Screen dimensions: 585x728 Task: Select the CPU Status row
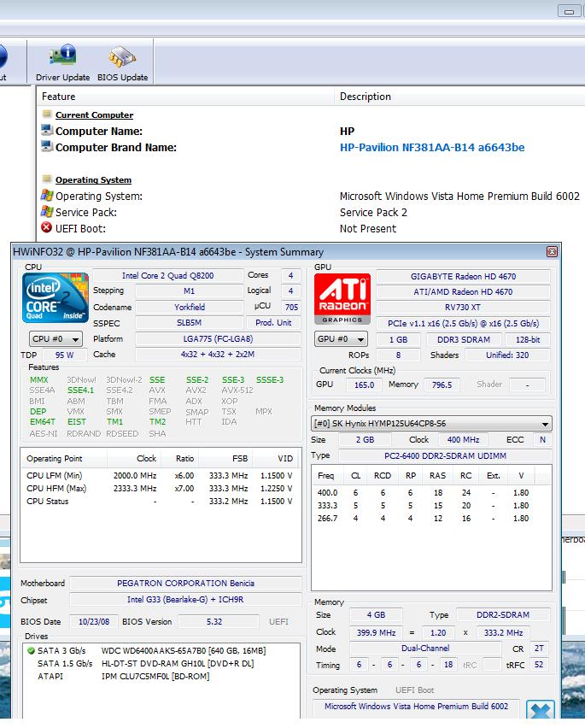click(160, 502)
